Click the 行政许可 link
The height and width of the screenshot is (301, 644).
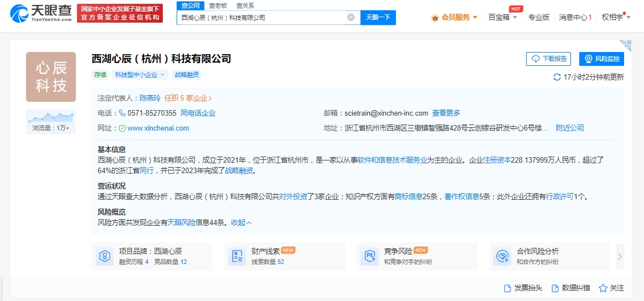point(560,196)
